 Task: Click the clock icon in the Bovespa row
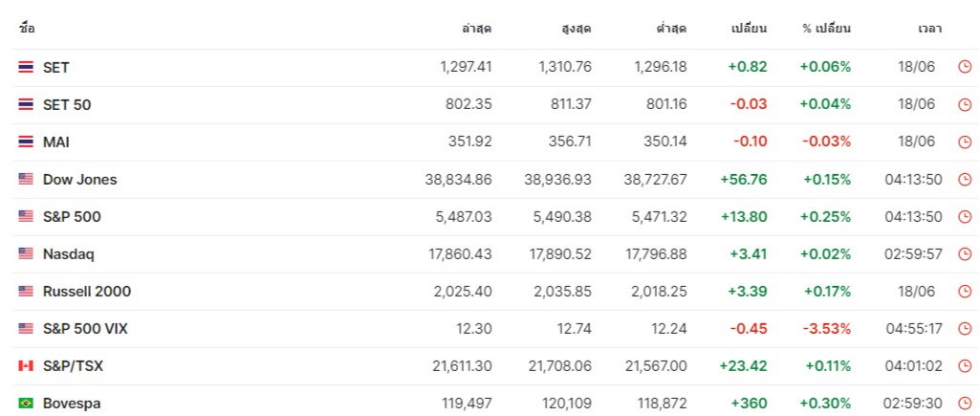tap(965, 404)
